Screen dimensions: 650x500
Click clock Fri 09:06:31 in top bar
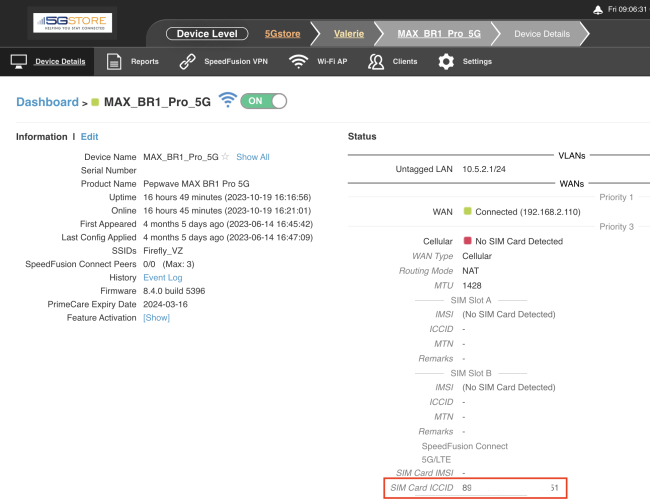point(627,9)
